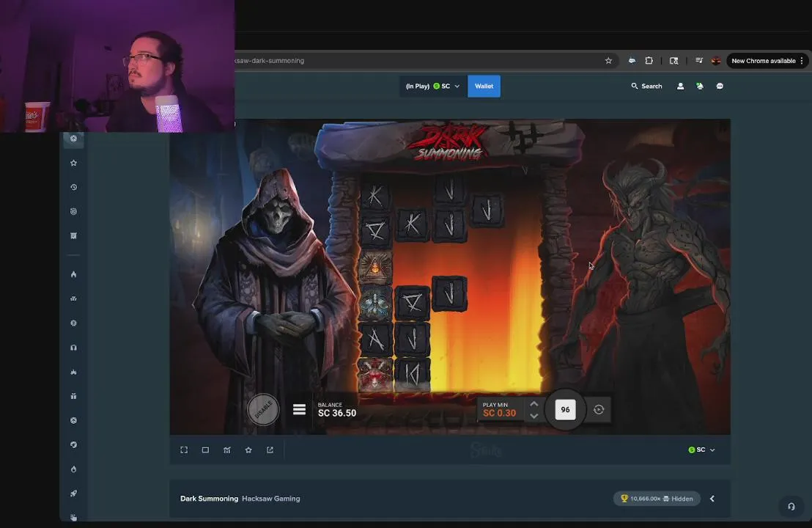Open the rocket icon in sidebar

[73, 494]
